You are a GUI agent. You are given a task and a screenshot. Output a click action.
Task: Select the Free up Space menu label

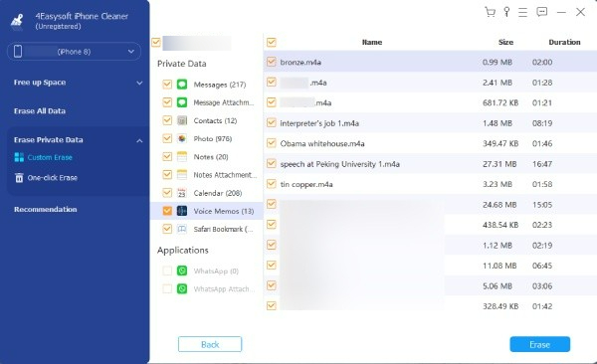(x=40, y=83)
